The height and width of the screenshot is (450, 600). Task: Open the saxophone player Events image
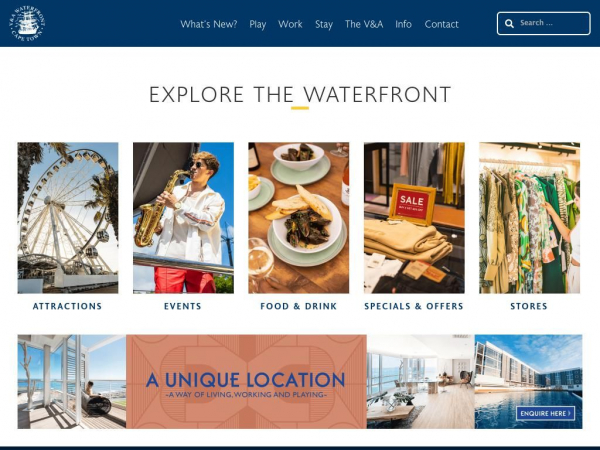tap(183, 218)
